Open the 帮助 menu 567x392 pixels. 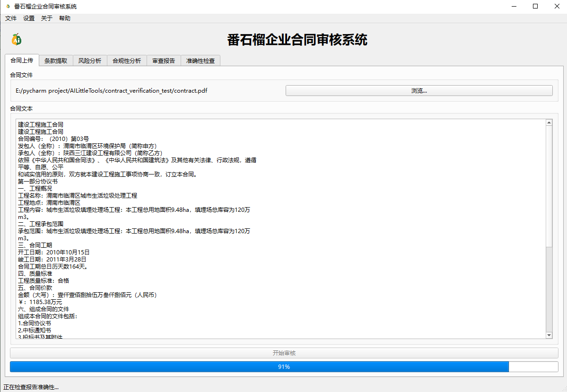(x=64, y=18)
